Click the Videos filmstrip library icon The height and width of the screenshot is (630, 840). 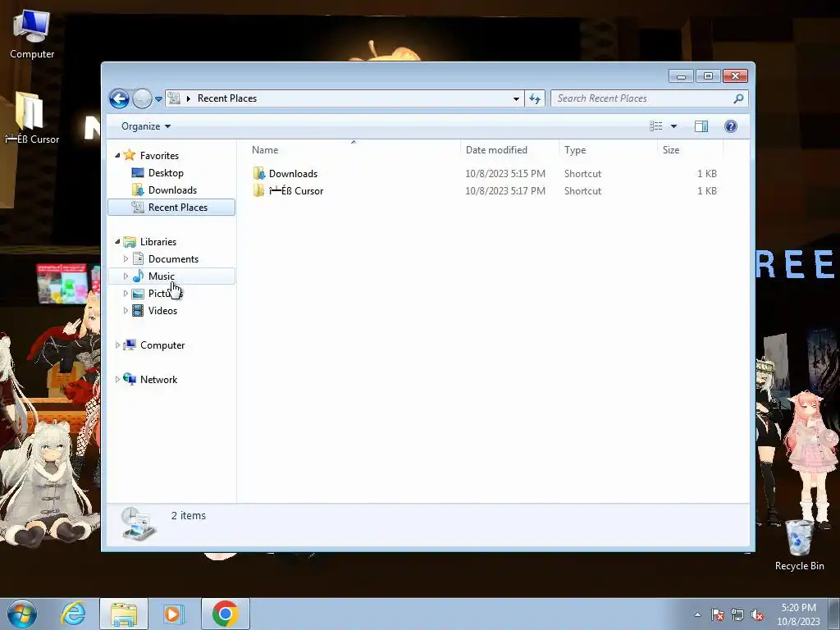[138, 310]
